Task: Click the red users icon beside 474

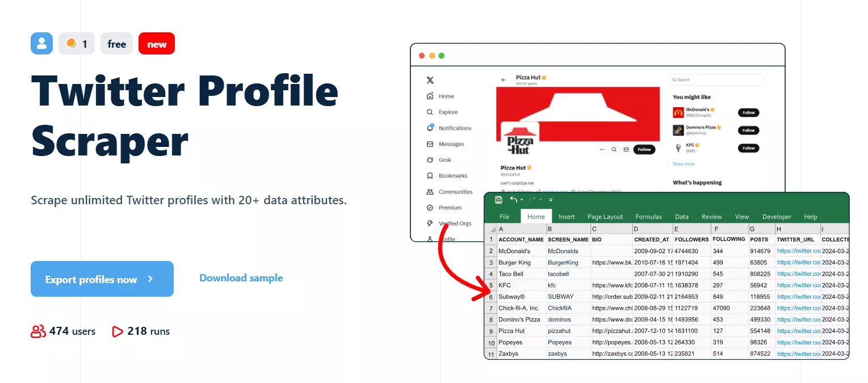Action: (38, 331)
